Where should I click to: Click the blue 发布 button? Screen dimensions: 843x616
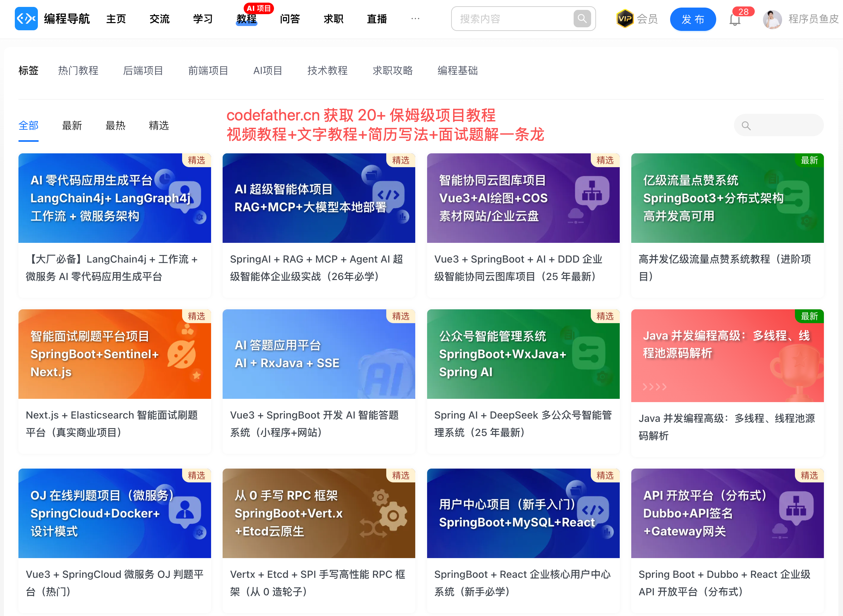[x=693, y=19]
